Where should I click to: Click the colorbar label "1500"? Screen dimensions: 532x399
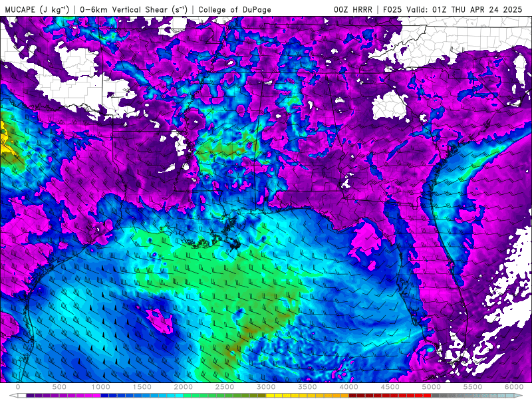142,387
